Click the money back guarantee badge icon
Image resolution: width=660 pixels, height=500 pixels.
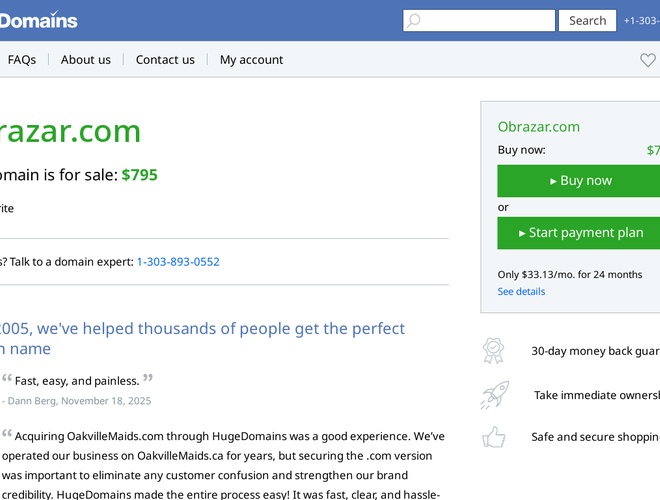coord(494,351)
